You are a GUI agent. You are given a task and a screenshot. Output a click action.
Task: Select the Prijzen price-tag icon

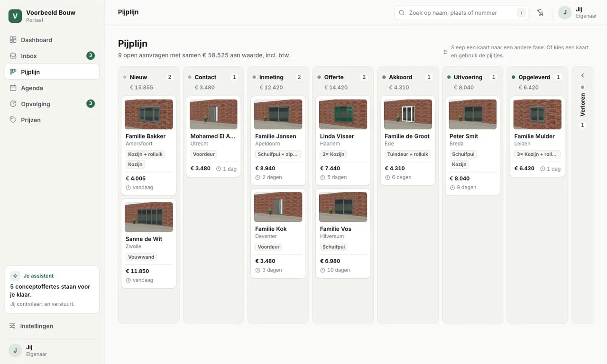13,120
